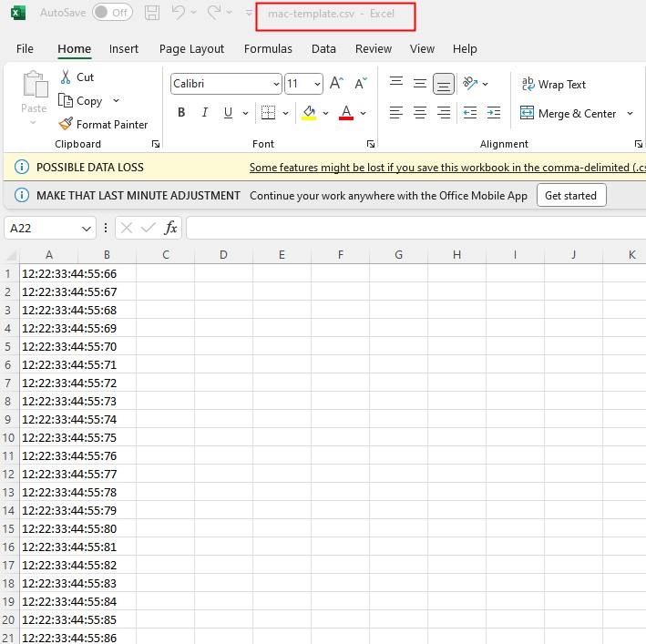The image size is (646, 644).
Task: Click the Excel app icon in title bar
Action: pos(17,13)
